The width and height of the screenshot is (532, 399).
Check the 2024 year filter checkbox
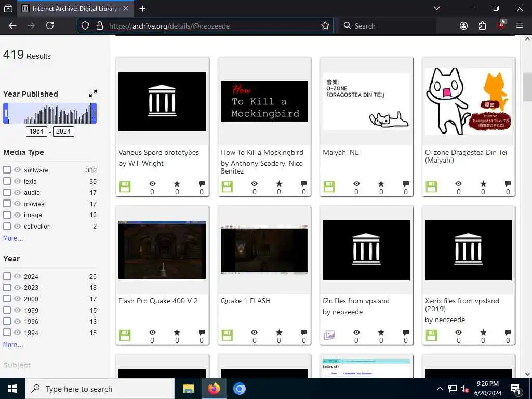click(7, 276)
